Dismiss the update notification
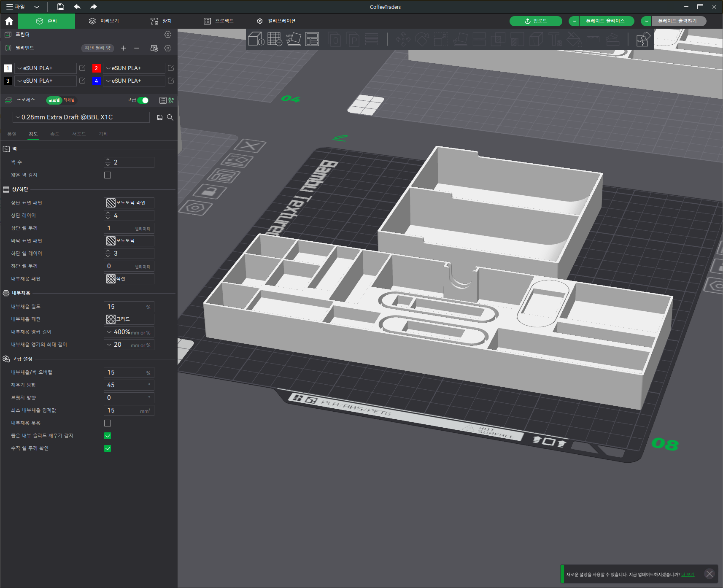Viewport: 723px width, 588px height. [x=710, y=574]
